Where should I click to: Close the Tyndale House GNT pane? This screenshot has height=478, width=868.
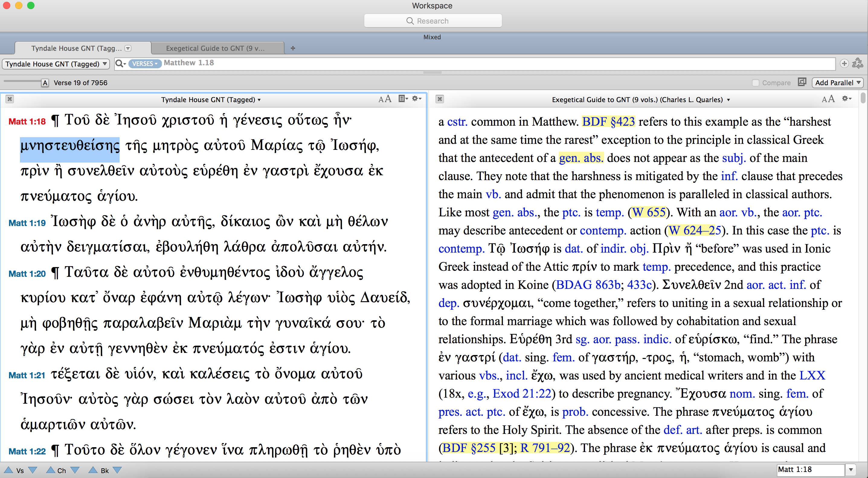(x=10, y=99)
